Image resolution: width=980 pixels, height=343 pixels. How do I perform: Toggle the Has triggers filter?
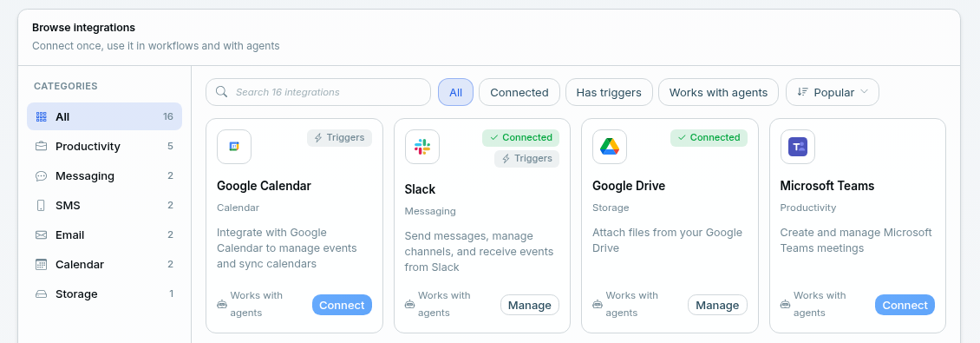609,92
